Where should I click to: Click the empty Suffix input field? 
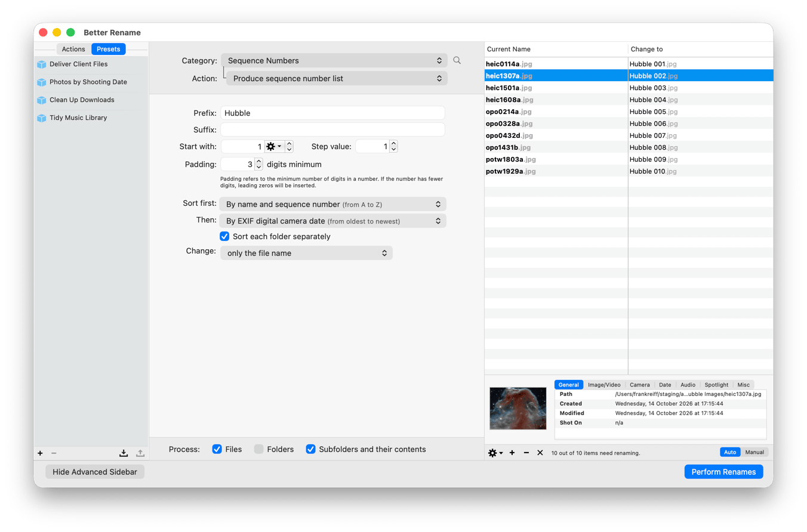click(x=333, y=129)
